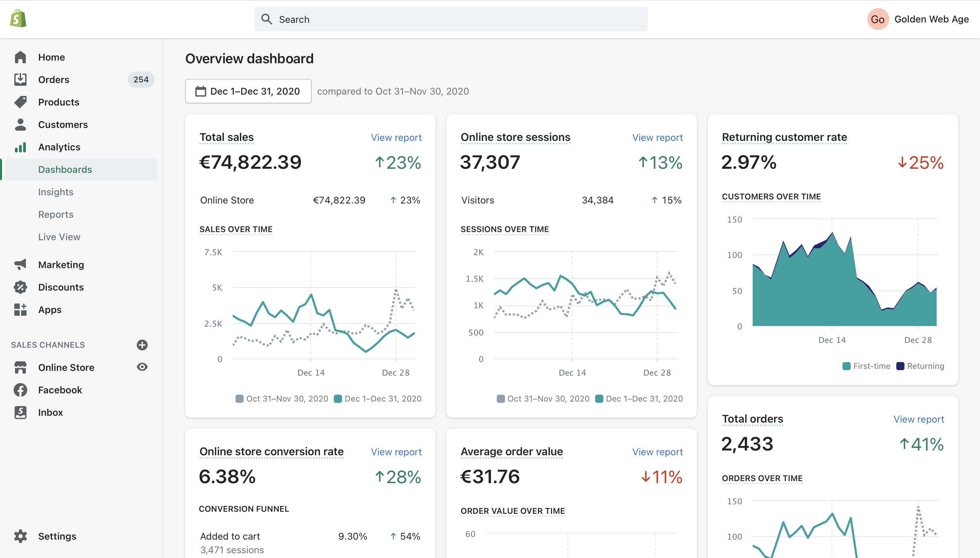The height and width of the screenshot is (558, 980).
Task: Click the Marketing megaphone icon
Action: click(20, 264)
